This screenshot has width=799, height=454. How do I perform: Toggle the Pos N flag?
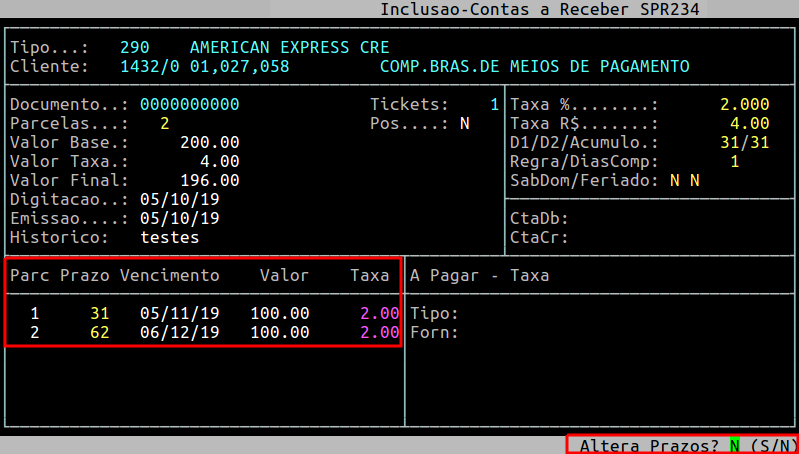[x=464, y=123]
